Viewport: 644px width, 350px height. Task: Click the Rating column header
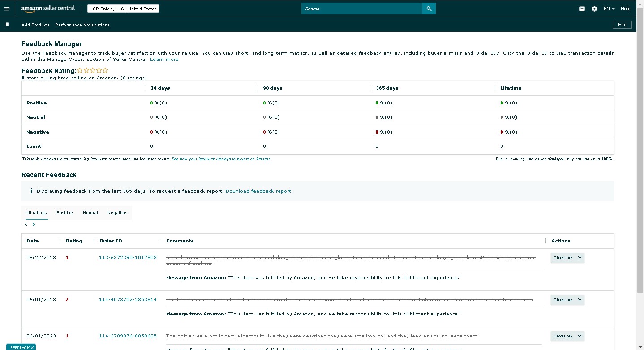coord(74,241)
